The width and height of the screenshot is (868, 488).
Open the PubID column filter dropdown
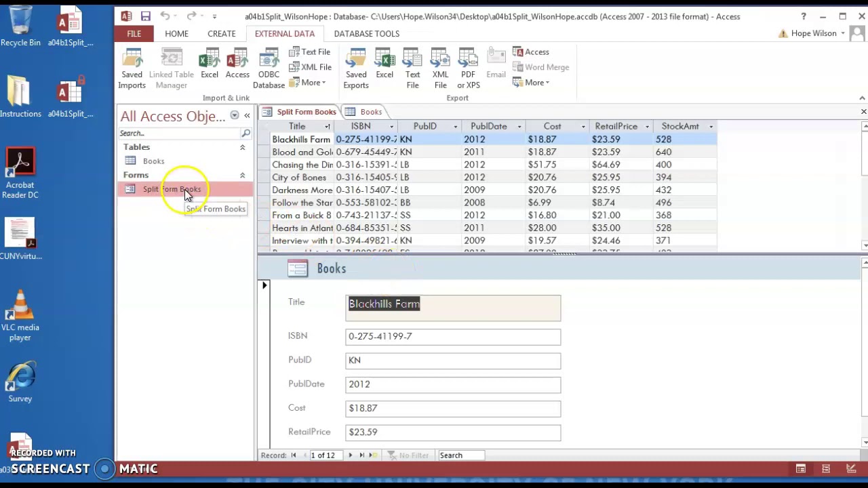455,127
